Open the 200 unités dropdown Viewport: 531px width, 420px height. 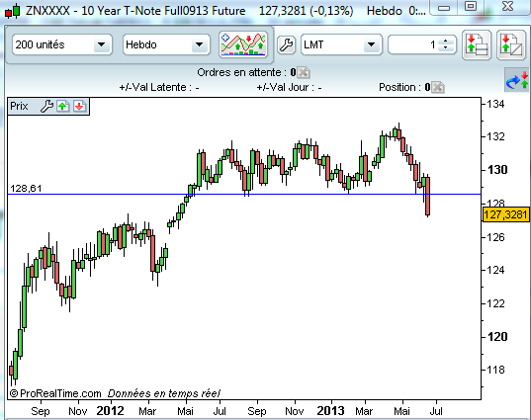[62, 44]
